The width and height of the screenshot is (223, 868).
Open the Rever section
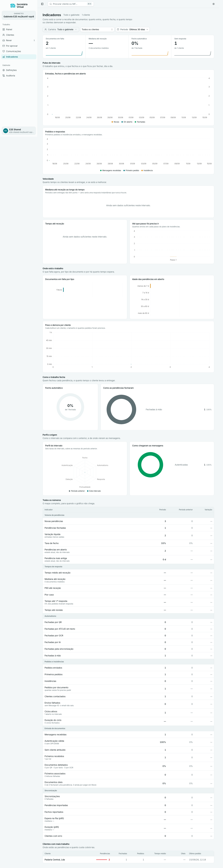point(19,40)
